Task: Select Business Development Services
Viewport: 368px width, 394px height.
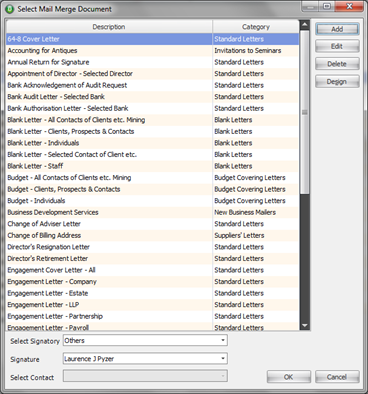Action: [x=152, y=212]
